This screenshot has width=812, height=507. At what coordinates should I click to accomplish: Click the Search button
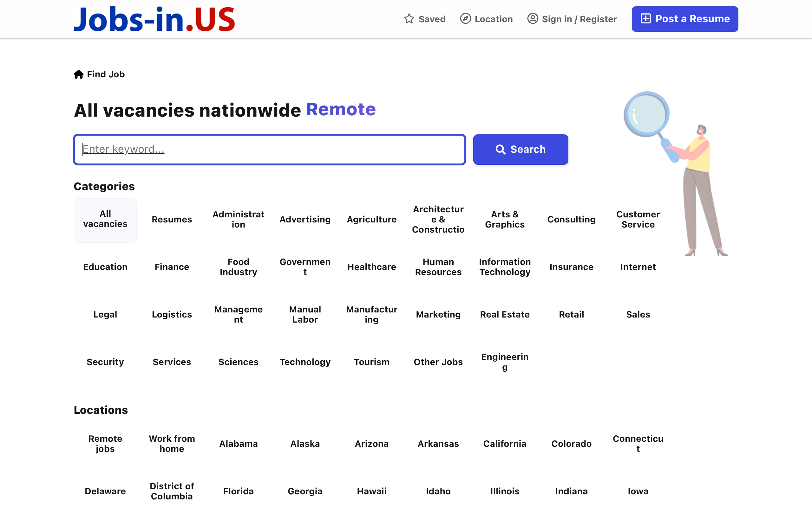click(x=521, y=149)
